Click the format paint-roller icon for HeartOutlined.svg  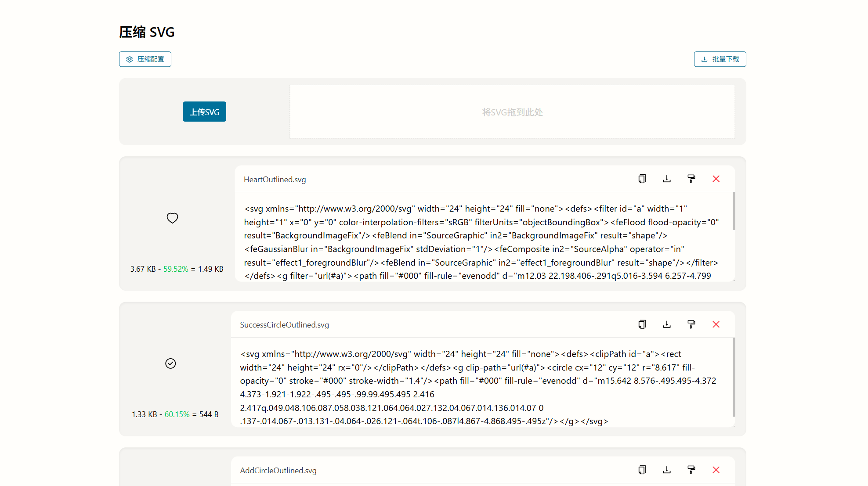(691, 179)
